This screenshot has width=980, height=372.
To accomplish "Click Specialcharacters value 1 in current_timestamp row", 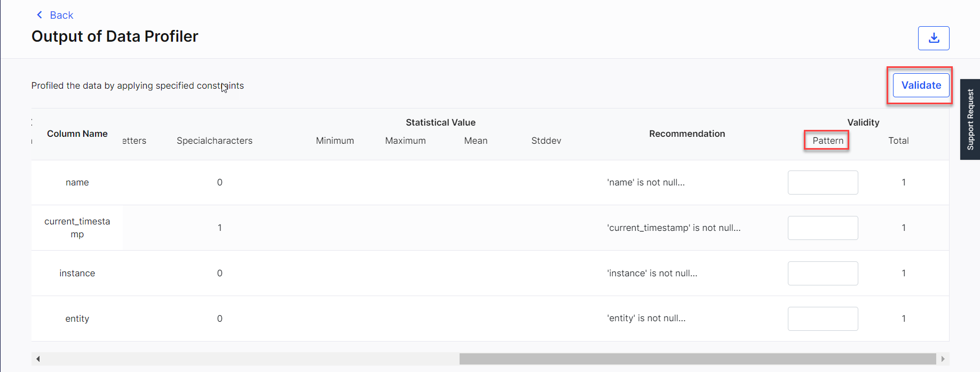I will click(219, 228).
